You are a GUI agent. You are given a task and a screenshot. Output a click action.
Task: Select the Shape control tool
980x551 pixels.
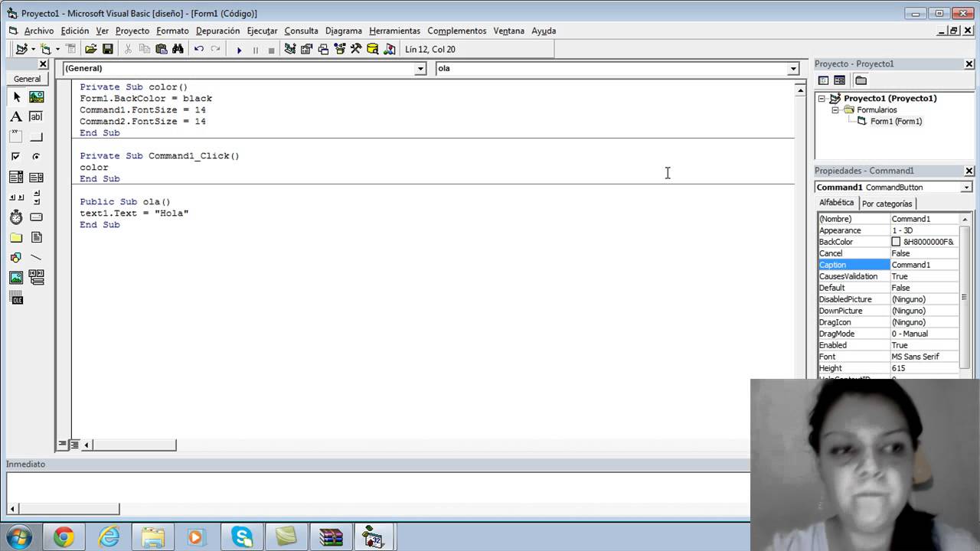16,257
